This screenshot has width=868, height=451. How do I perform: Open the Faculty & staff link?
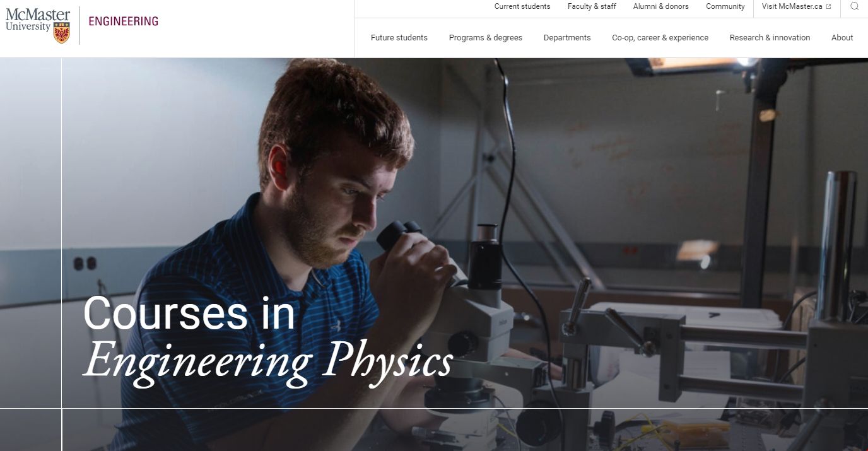[x=591, y=6]
